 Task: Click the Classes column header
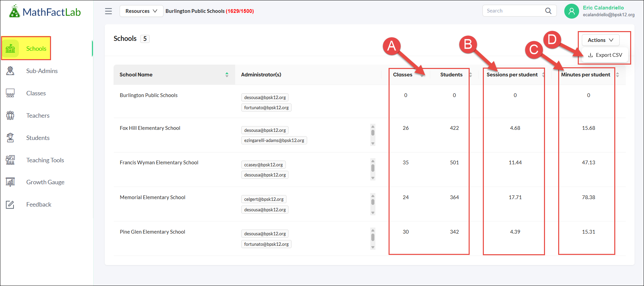[x=402, y=75]
